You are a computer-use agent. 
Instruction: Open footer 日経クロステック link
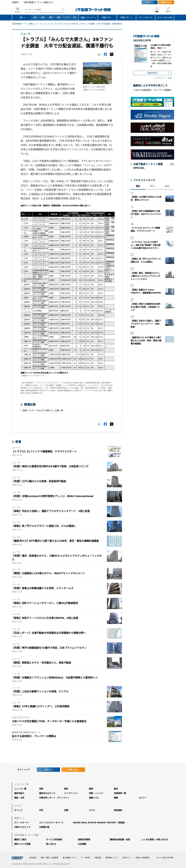click(x=22, y=827)
